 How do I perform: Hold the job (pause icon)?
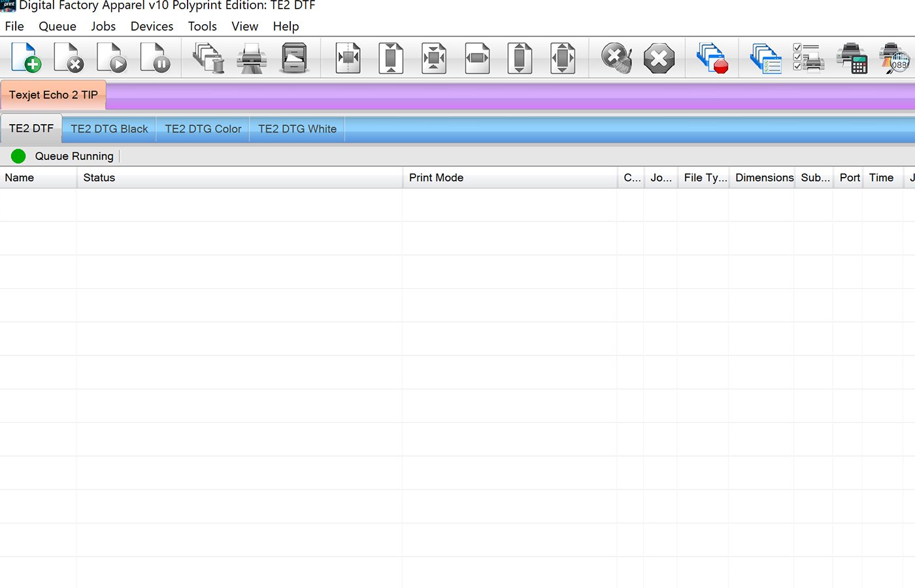155,57
